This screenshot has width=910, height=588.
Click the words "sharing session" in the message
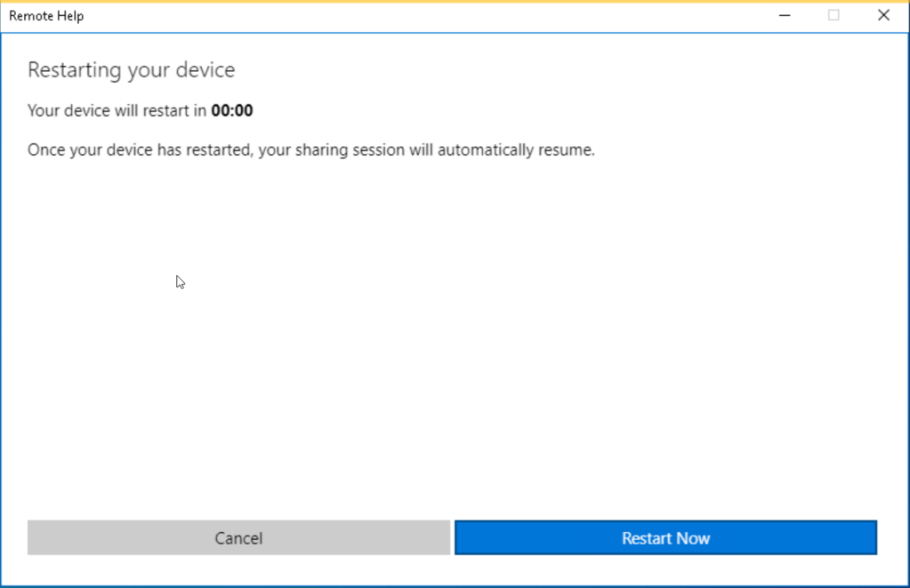(355, 150)
